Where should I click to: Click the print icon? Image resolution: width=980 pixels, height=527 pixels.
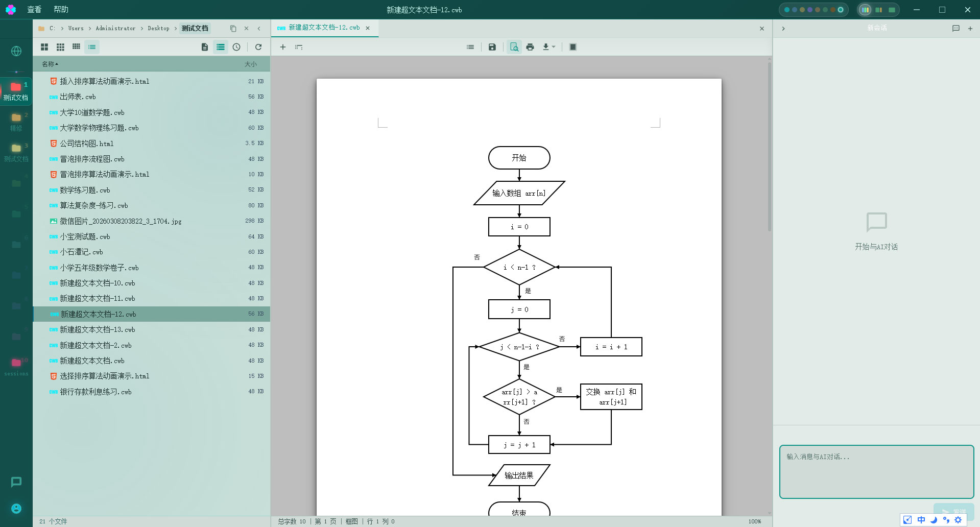[530, 47]
